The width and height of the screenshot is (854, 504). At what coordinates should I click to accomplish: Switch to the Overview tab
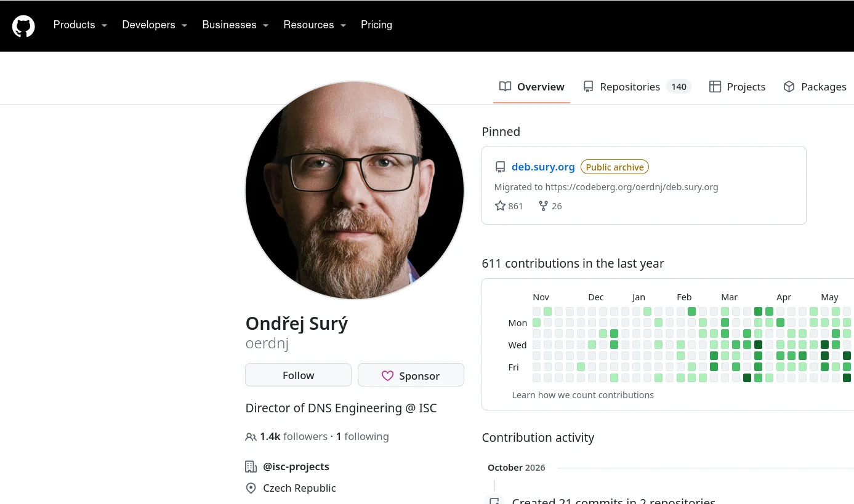click(532, 87)
